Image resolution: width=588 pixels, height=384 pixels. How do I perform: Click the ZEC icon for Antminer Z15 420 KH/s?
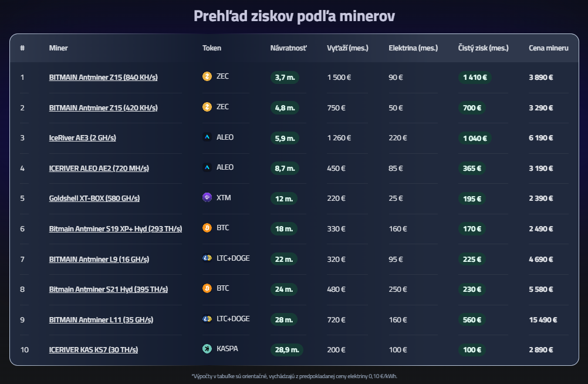pyautogui.click(x=207, y=107)
